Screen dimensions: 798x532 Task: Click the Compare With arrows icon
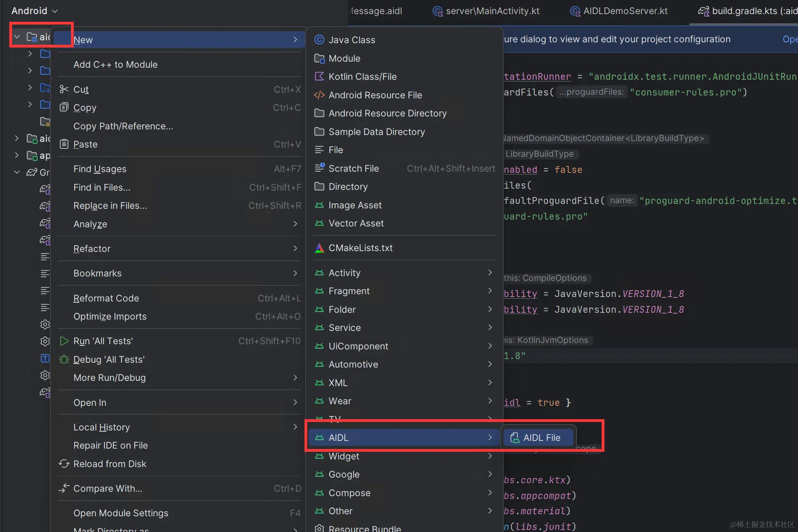coord(64,488)
